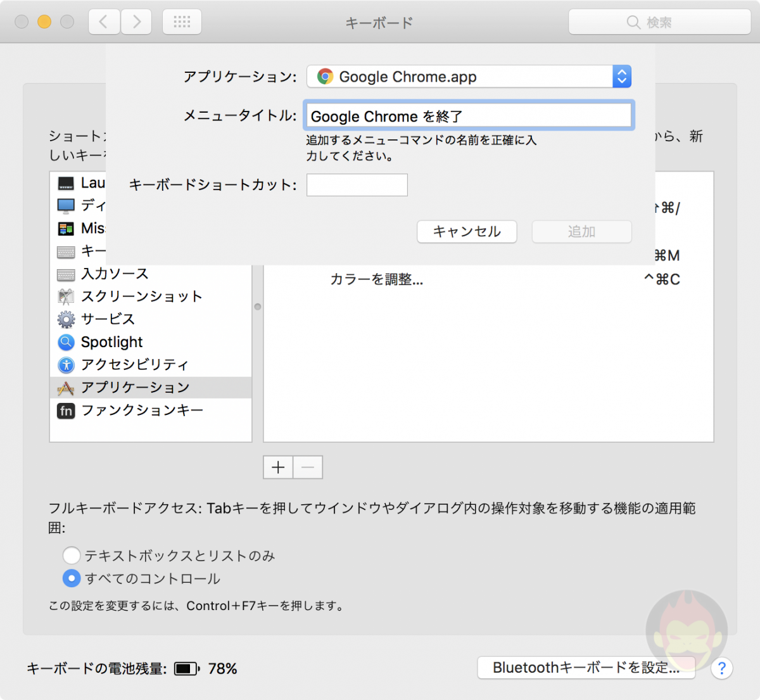Click the plus button to add a shortcut
Viewport: 760px width, 700px height.
click(x=277, y=467)
